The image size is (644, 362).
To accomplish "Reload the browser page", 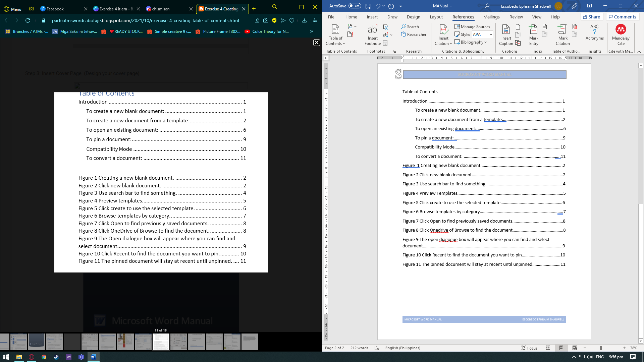I will 28,20.
